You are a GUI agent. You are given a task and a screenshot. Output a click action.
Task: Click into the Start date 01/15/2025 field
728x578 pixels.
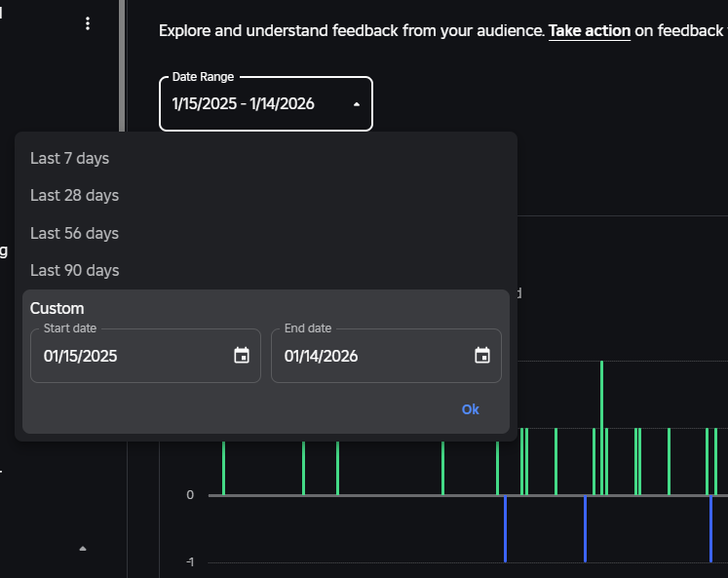coord(145,356)
